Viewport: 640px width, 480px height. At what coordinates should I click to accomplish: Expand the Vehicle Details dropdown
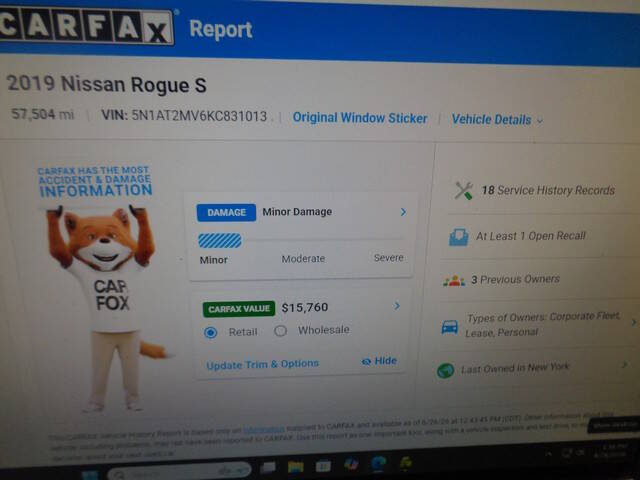[497, 120]
